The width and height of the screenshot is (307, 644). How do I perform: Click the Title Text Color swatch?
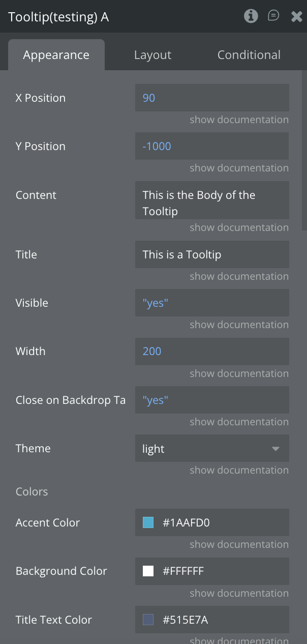click(148, 620)
